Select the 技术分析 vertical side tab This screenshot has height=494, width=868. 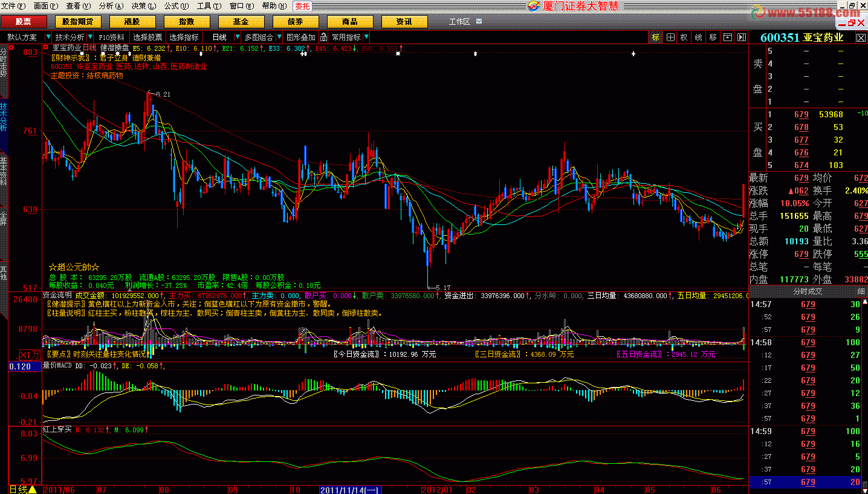[4, 117]
